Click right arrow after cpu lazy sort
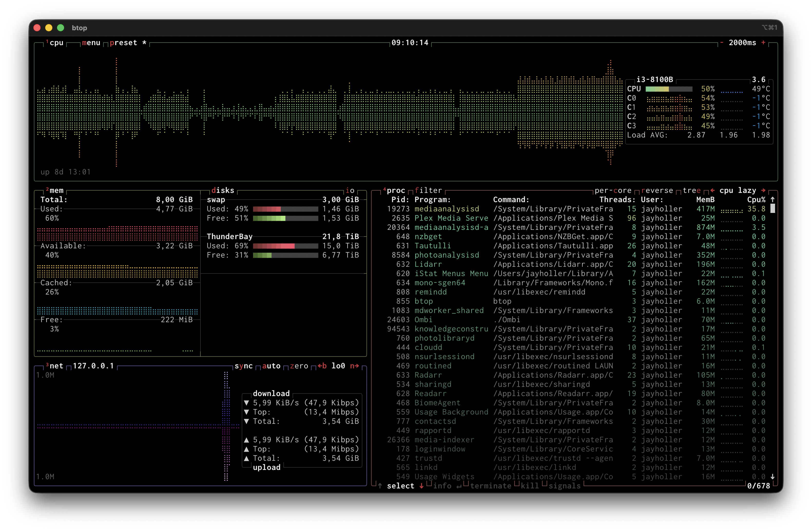The width and height of the screenshot is (812, 531). [763, 190]
